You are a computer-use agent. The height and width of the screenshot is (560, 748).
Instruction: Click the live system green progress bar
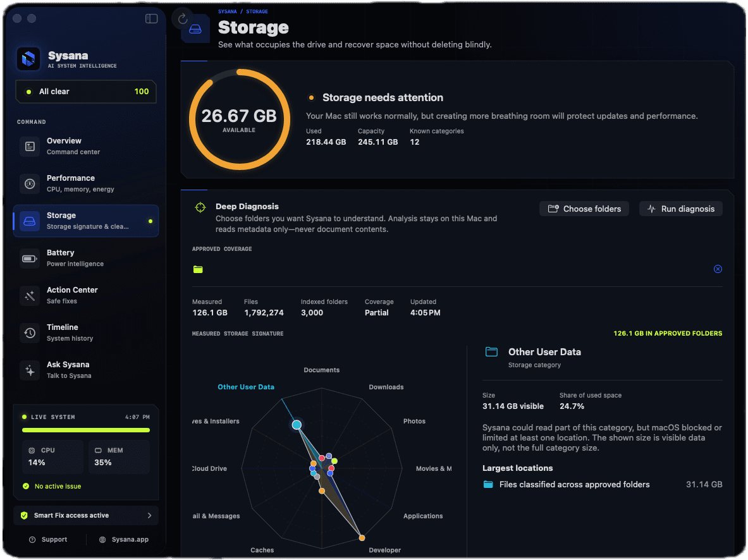click(x=86, y=430)
